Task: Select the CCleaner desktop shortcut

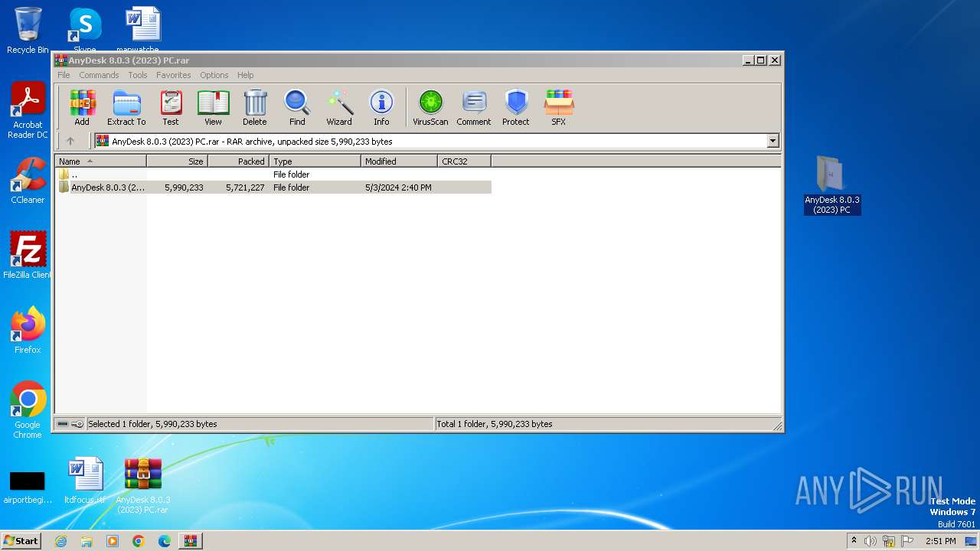Action: point(28,180)
